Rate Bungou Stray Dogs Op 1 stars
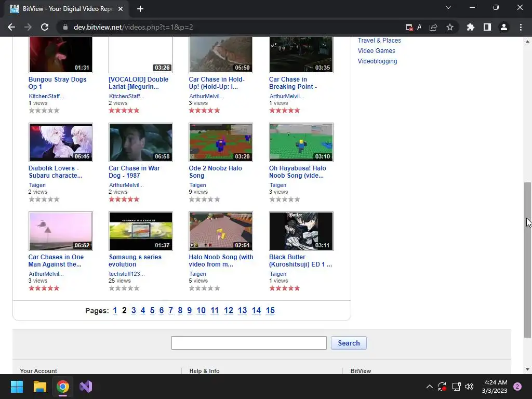532x399 pixels. [x=44, y=110]
